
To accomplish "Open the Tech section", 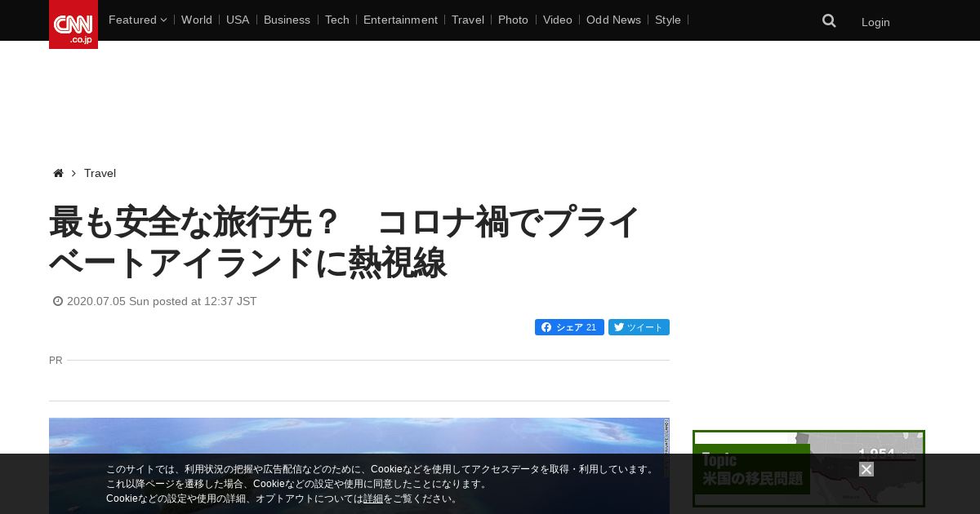I will [337, 20].
